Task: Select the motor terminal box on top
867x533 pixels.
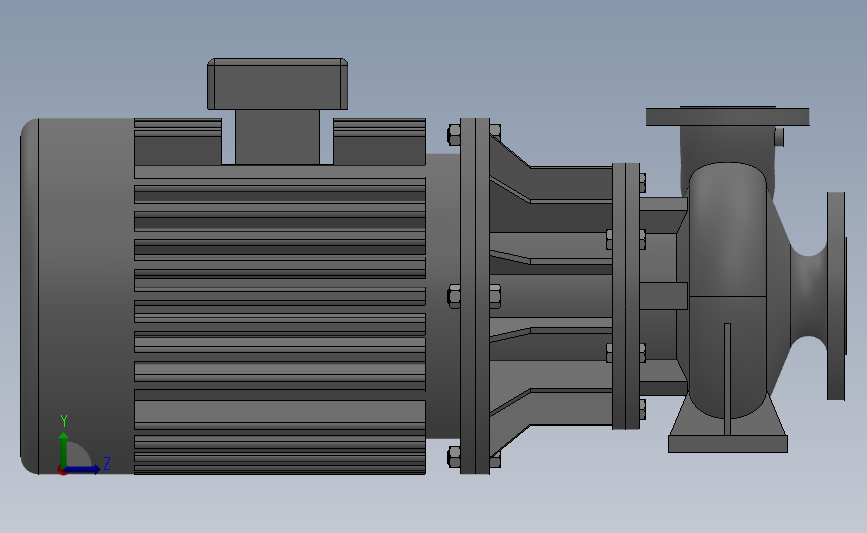Action: tap(278, 84)
